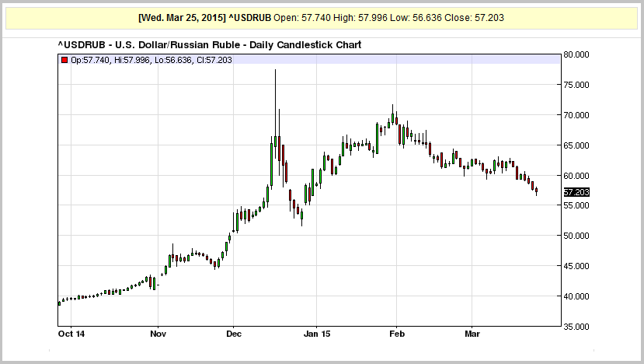This screenshot has width=644, height=364.
Task: Click the red legend square icon
Action: pos(64,60)
